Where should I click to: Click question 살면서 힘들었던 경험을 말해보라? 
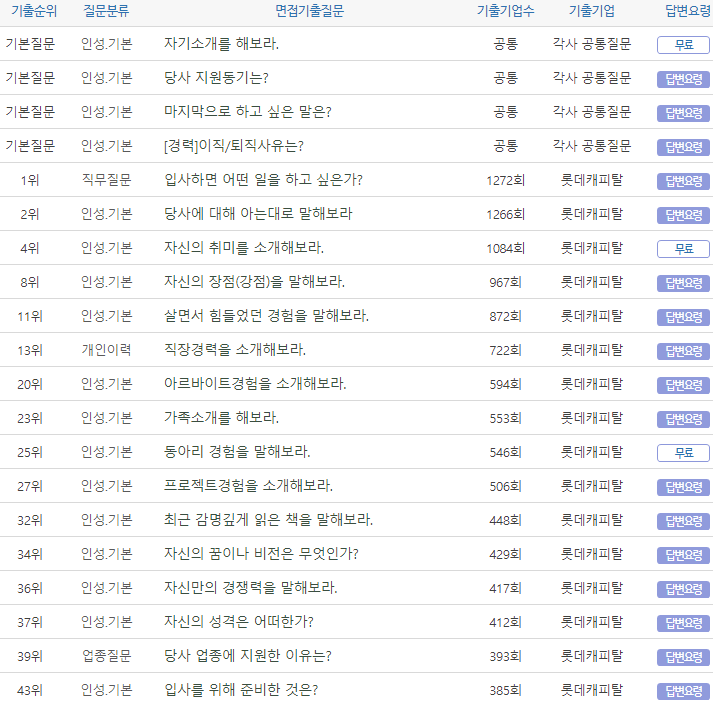(x=266, y=316)
